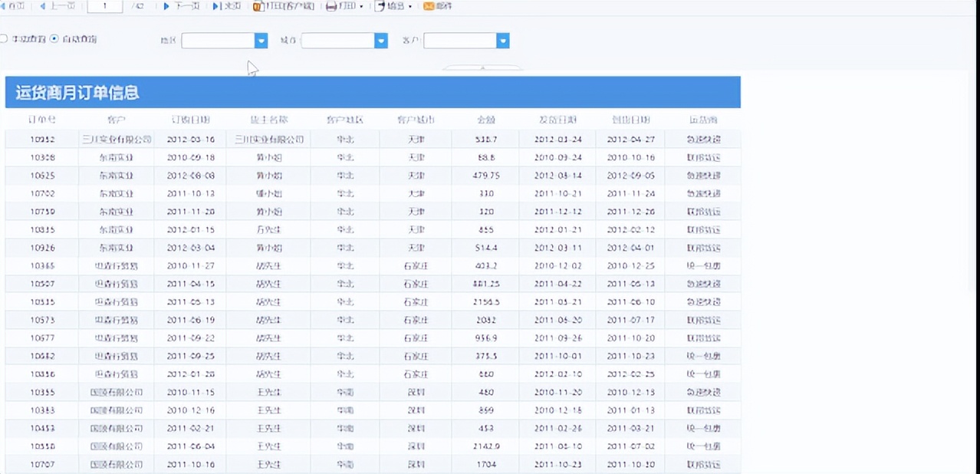Click the arrival date 2012-04-27 cell

pos(630,140)
